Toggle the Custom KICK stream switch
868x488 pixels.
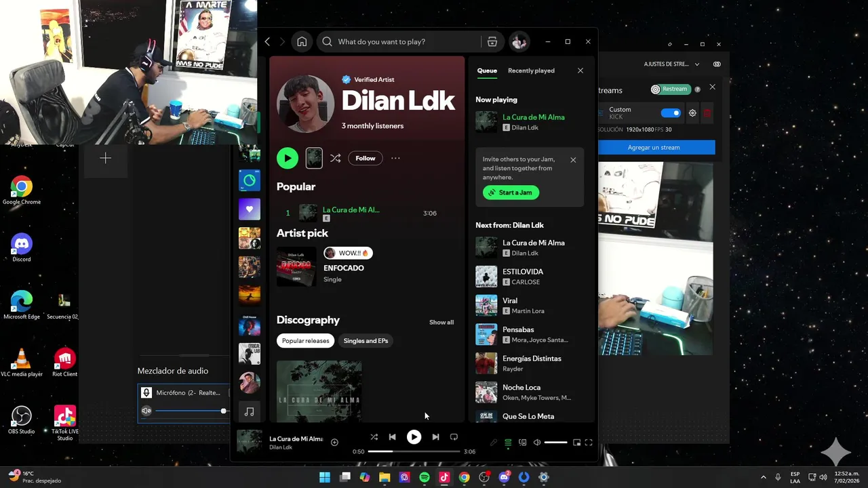click(x=671, y=113)
